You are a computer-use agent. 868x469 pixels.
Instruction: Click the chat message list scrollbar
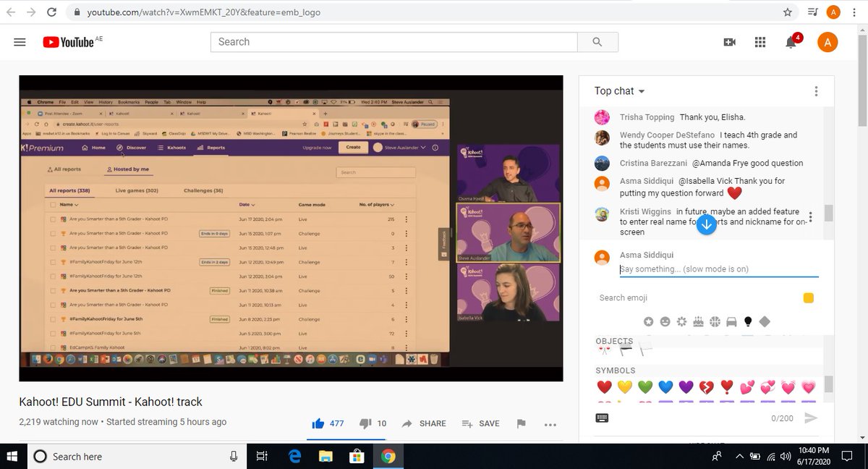829,212
